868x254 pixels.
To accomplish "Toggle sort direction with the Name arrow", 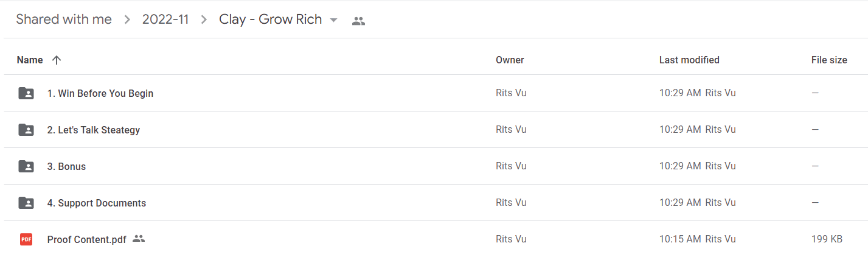I will pyautogui.click(x=57, y=60).
